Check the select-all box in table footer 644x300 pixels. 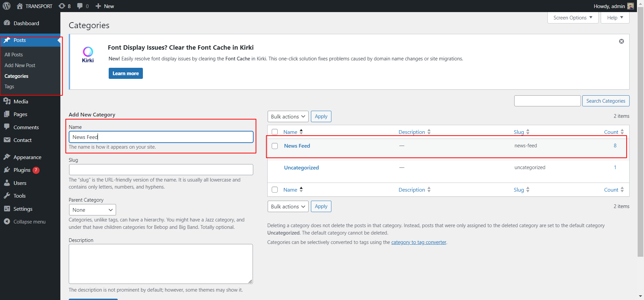click(x=275, y=190)
